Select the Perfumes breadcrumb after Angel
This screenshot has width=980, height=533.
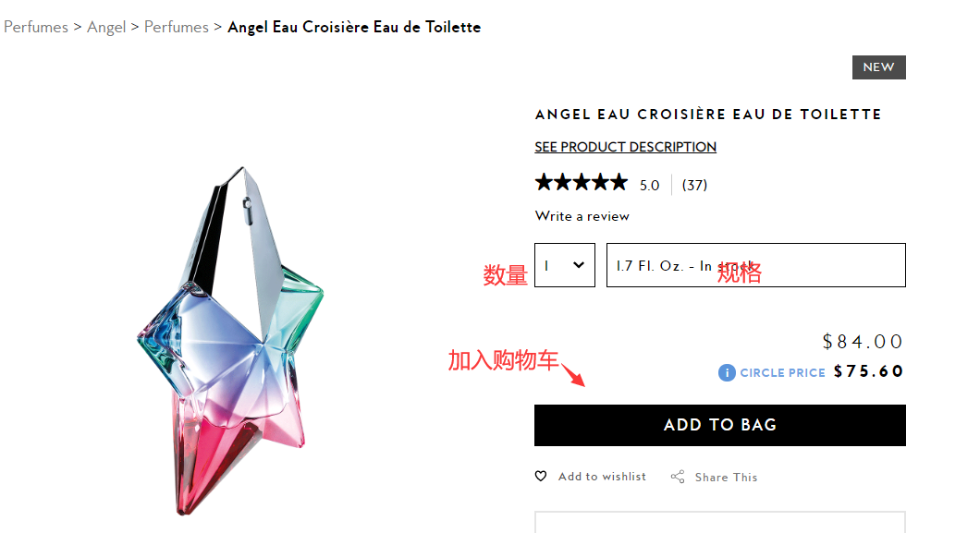[177, 27]
